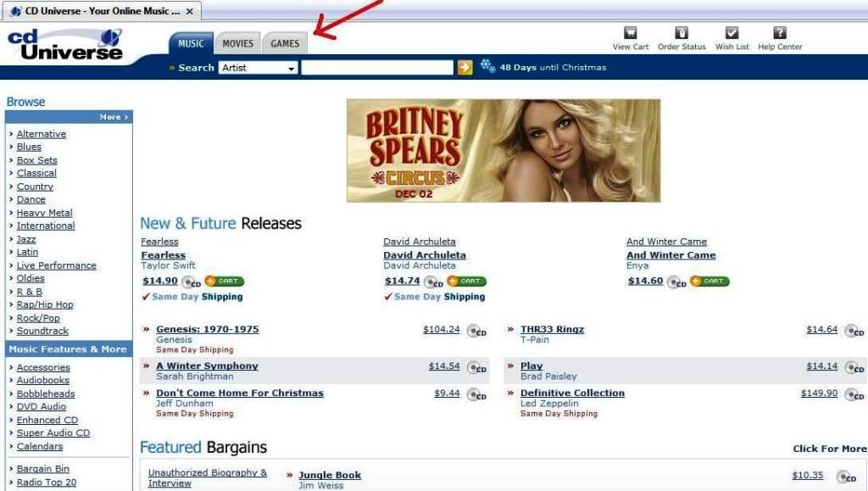868x491 pixels.
Task: Switch to the GAMES tab
Action: point(285,43)
